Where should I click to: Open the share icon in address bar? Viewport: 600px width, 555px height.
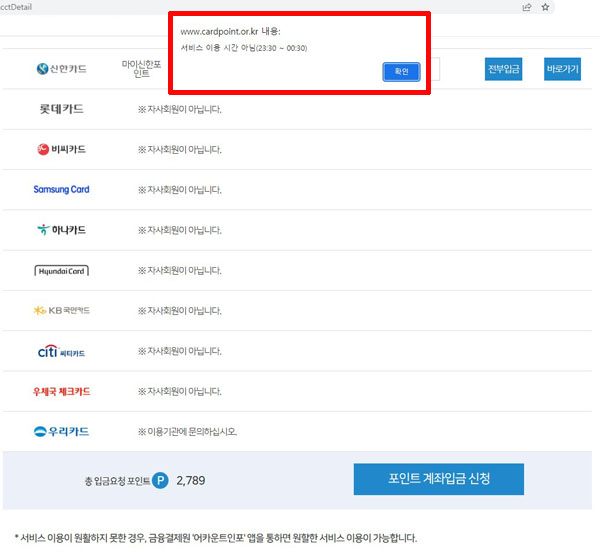527,7
